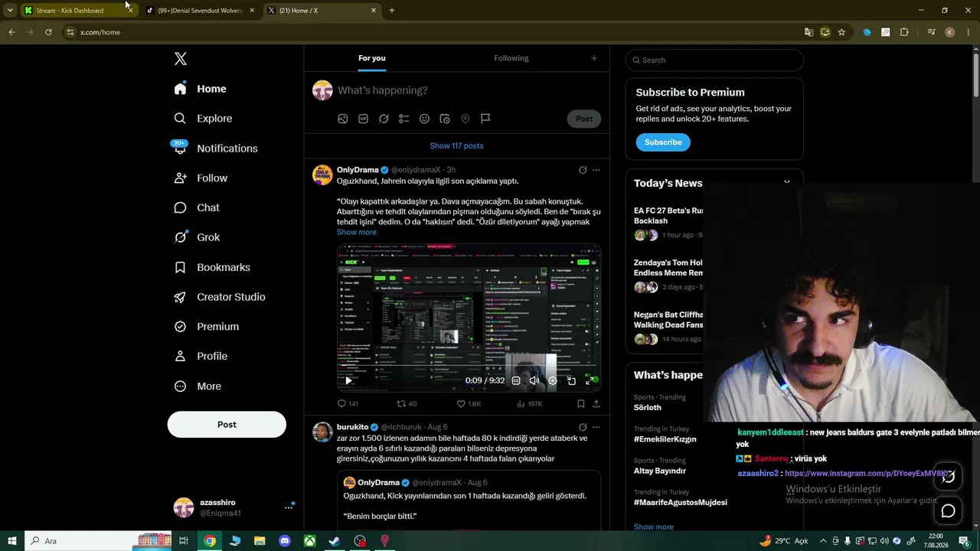The width and height of the screenshot is (980, 551).
Task: View analytics showing 197K views
Action: [x=529, y=403]
